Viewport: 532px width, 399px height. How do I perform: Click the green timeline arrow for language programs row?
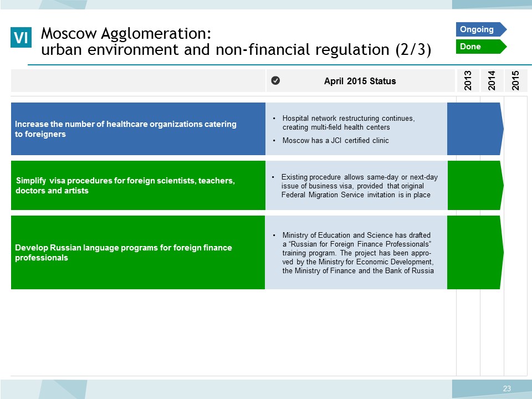pos(475,253)
